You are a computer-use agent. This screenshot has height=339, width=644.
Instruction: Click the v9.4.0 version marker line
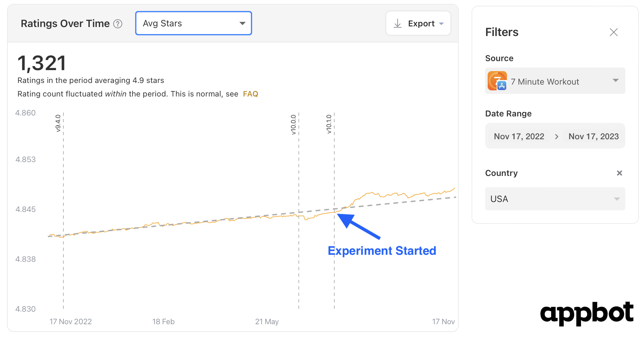pyautogui.click(x=63, y=211)
